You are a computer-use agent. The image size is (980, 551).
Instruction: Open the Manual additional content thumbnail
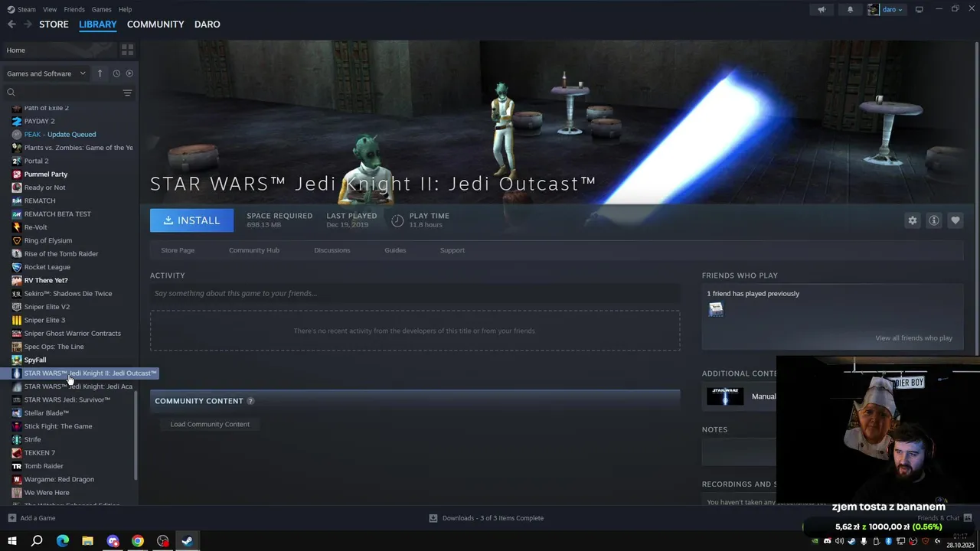(725, 396)
